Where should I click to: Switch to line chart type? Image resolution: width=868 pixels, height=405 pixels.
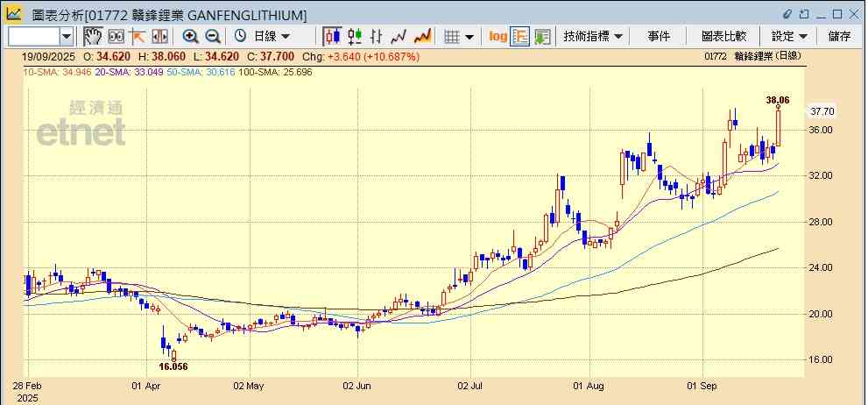tap(399, 37)
